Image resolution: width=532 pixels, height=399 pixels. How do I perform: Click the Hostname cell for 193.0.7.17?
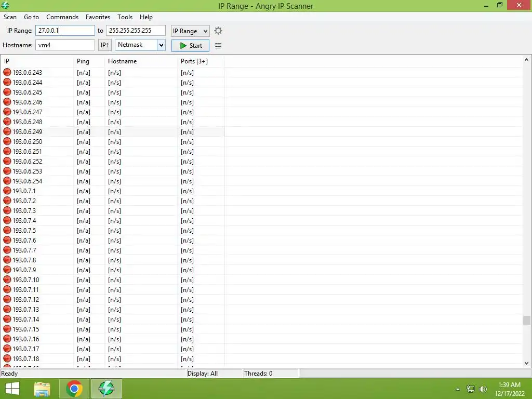tap(114, 349)
